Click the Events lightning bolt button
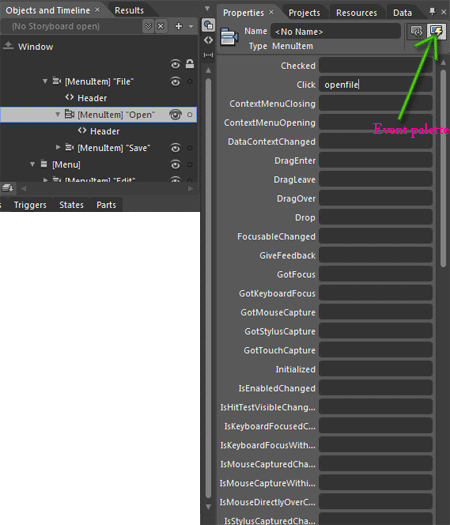Screen dimensions: 450x525 click(x=436, y=31)
